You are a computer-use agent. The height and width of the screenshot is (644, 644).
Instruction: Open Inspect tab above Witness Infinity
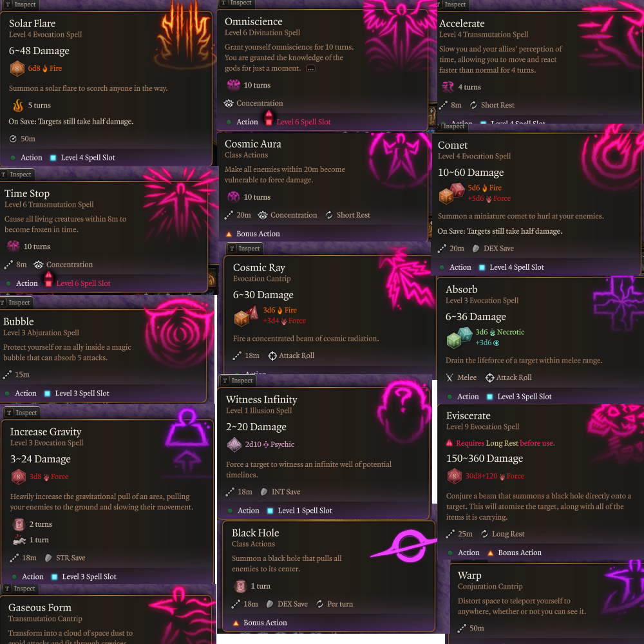pyautogui.click(x=238, y=381)
